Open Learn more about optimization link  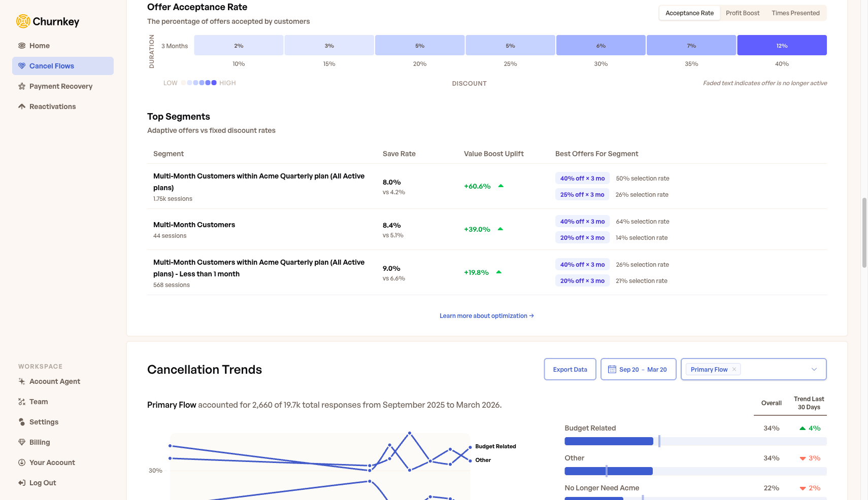click(486, 316)
